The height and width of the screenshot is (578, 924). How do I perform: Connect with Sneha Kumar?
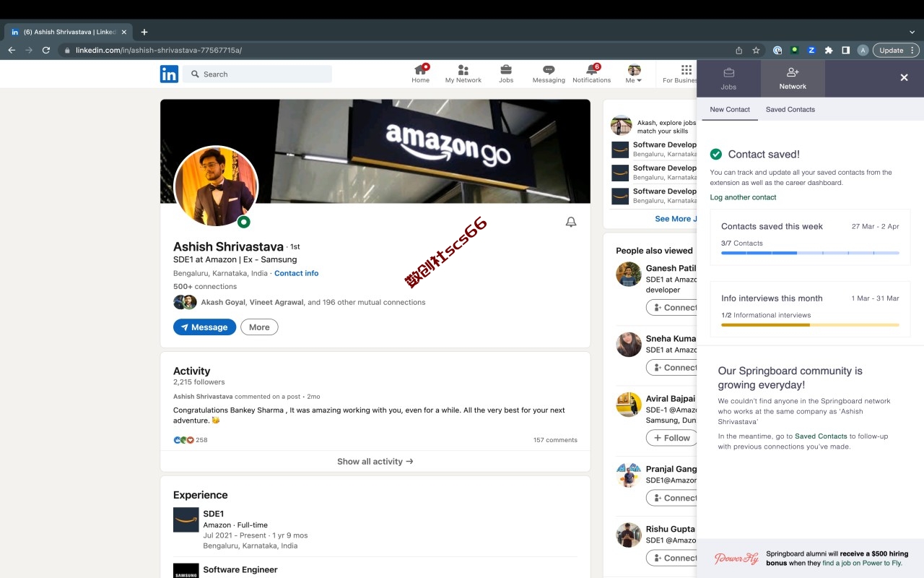pos(672,368)
